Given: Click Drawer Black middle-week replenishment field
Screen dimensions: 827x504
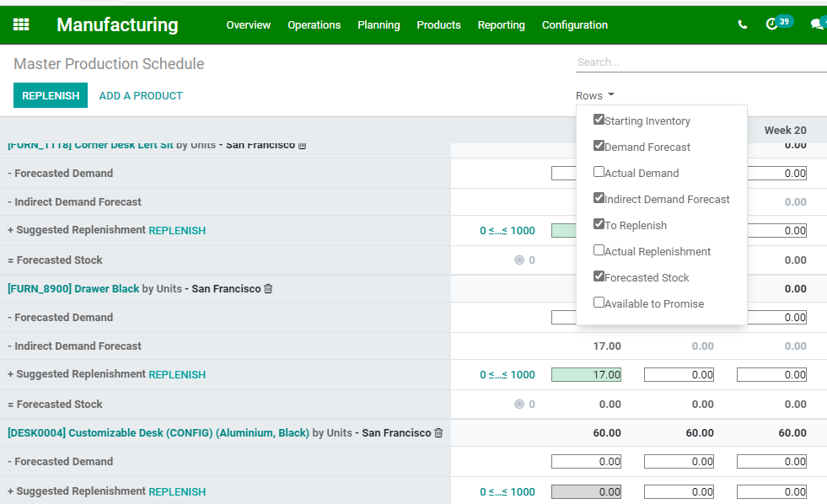Looking at the screenshot, I should [x=679, y=375].
